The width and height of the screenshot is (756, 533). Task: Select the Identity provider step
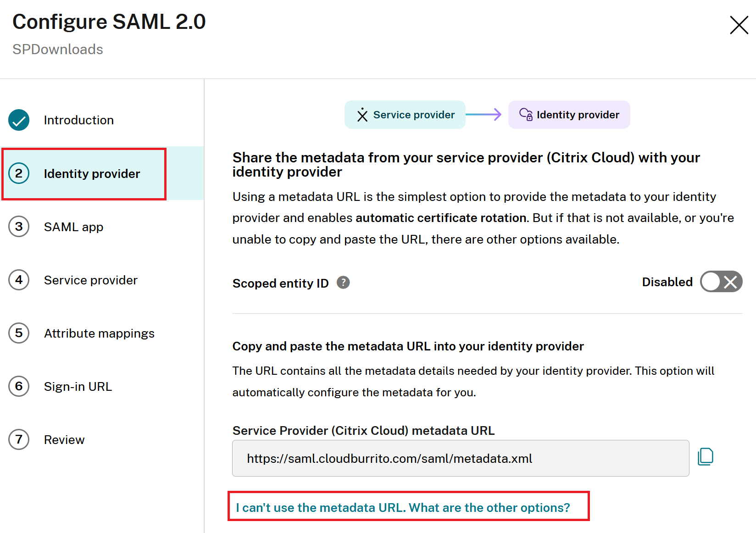pos(92,174)
